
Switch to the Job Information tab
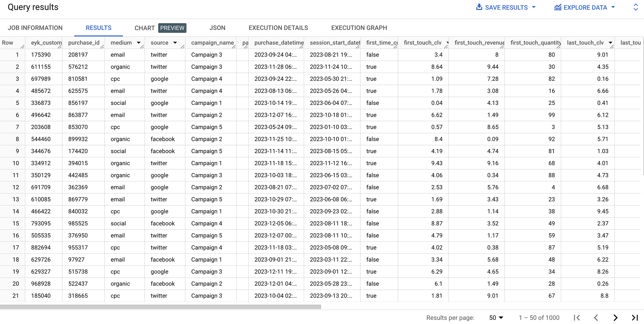pyautogui.click(x=35, y=28)
